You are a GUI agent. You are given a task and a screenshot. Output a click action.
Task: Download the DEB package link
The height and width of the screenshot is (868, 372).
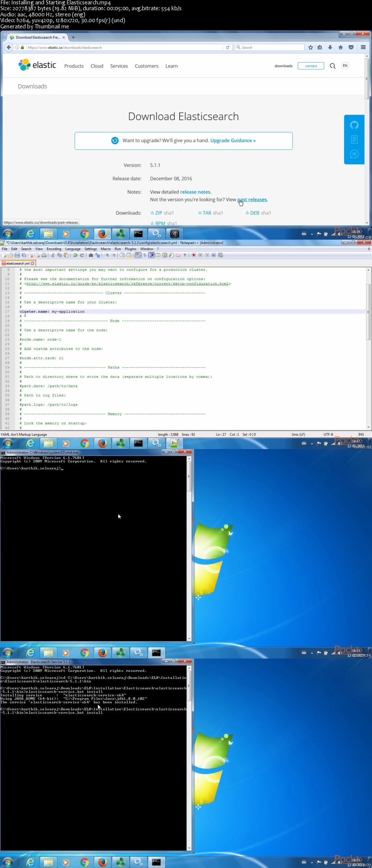pyautogui.click(x=253, y=213)
